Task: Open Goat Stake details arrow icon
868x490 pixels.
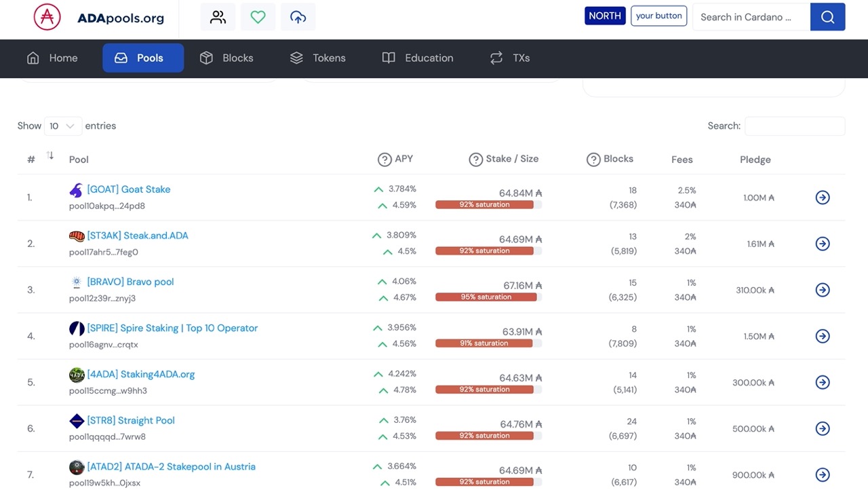Action: 822,197
